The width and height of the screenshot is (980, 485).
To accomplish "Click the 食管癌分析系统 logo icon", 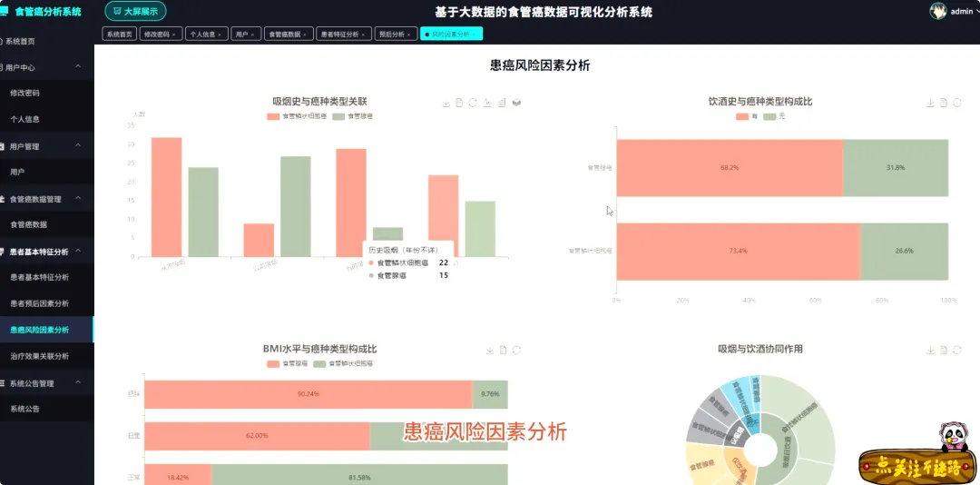I will click(4, 11).
